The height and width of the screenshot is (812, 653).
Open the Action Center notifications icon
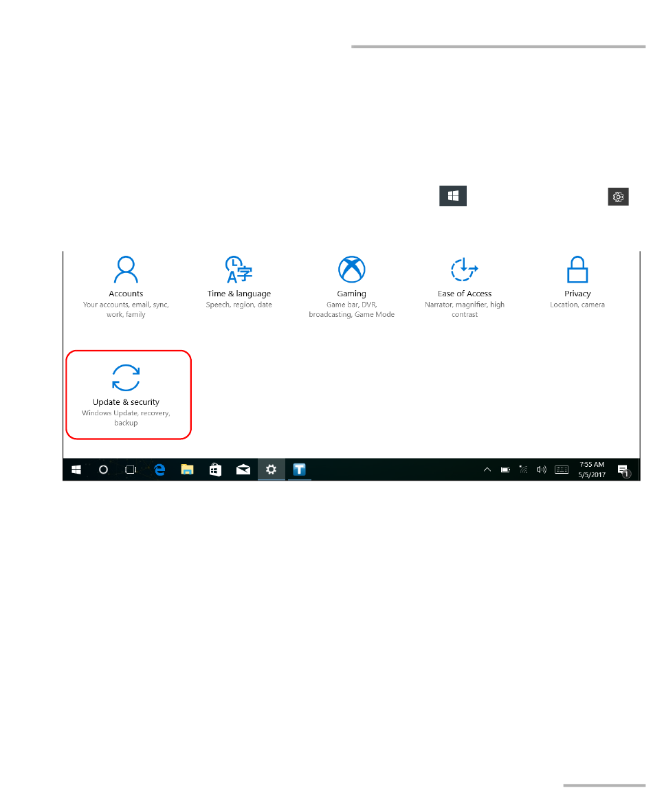coord(624,470)
